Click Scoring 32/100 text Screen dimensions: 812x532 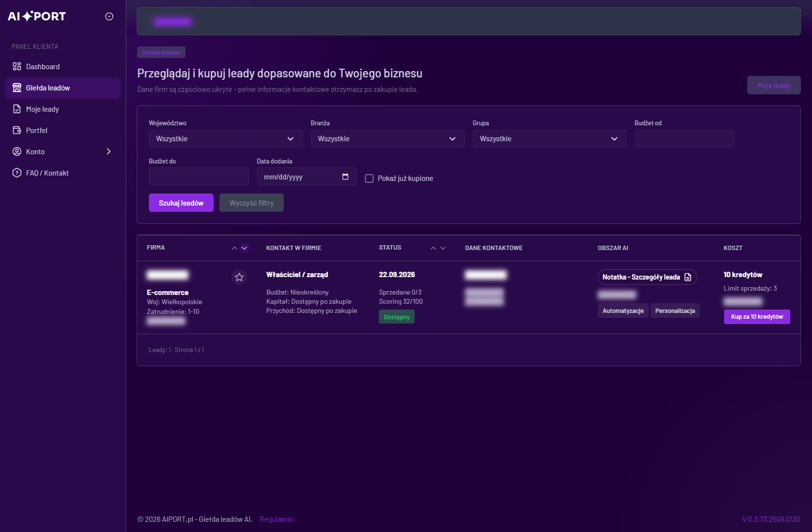[x=401, y=301]
